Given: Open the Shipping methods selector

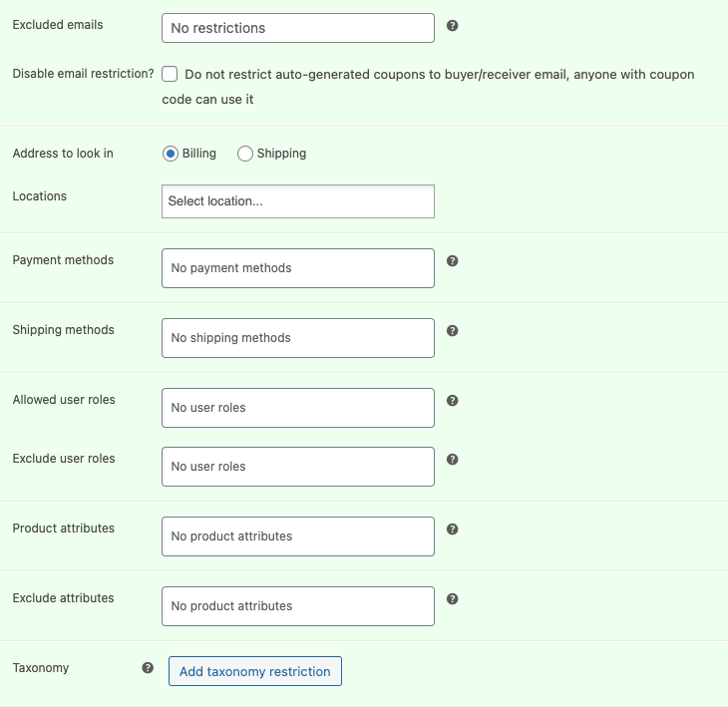Looking at the screenshot, I should pos(297,338).
